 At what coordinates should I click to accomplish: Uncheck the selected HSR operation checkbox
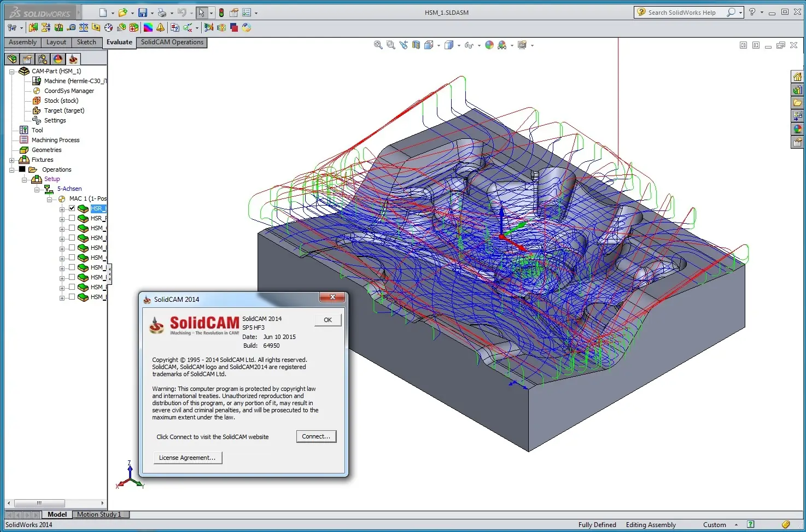coord(72,208)
